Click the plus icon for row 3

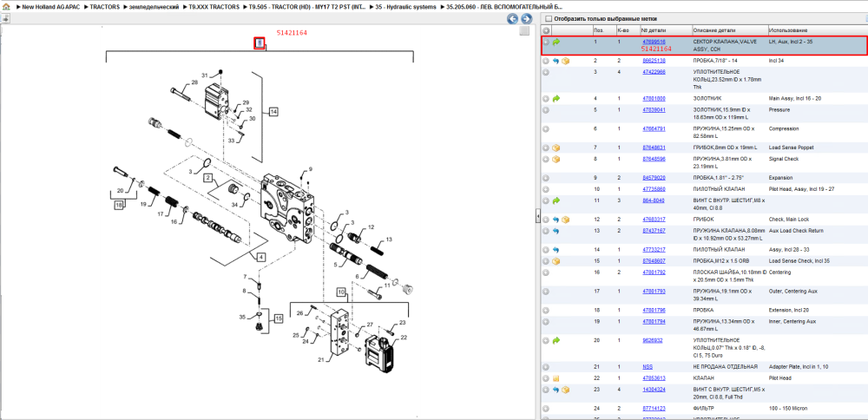point(546,72)
